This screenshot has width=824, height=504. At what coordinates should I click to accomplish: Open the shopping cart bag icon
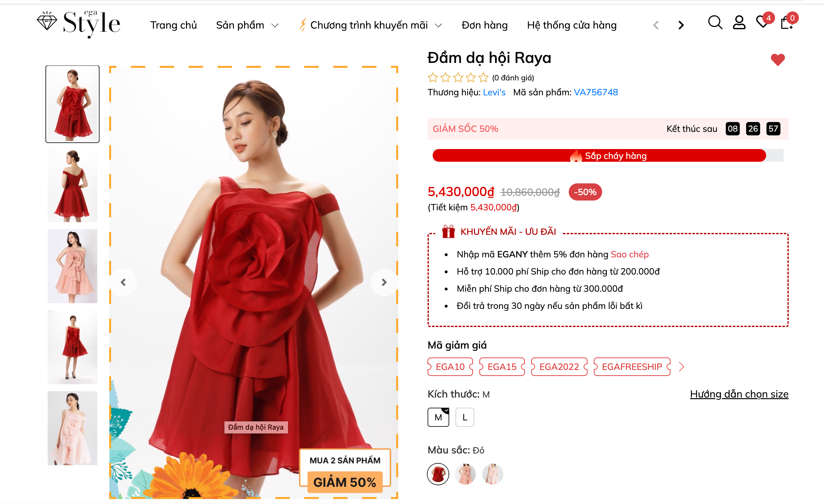(x=787, y=22)
